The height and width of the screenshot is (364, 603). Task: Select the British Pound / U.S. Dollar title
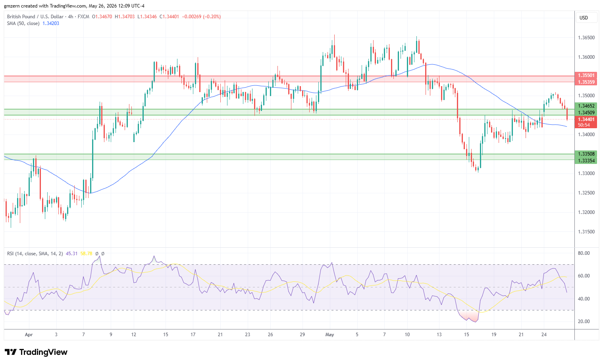click(x=35, y=17)
